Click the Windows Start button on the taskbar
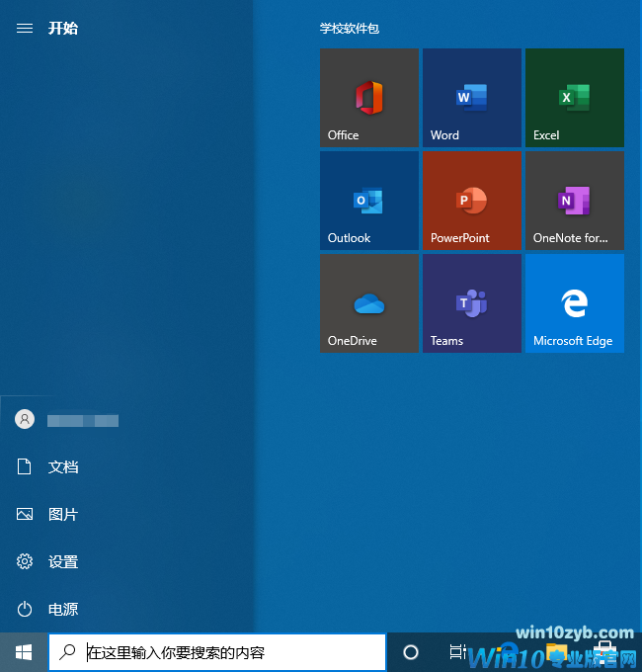The height and width of the screenshot is (672, 642). point(24,652)
